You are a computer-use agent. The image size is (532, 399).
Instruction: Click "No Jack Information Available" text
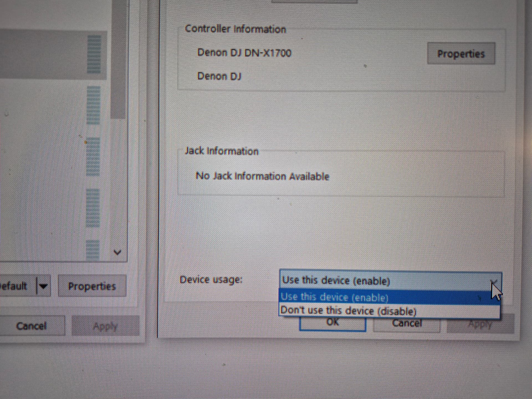pyautogui.click(x=262, y=176)
